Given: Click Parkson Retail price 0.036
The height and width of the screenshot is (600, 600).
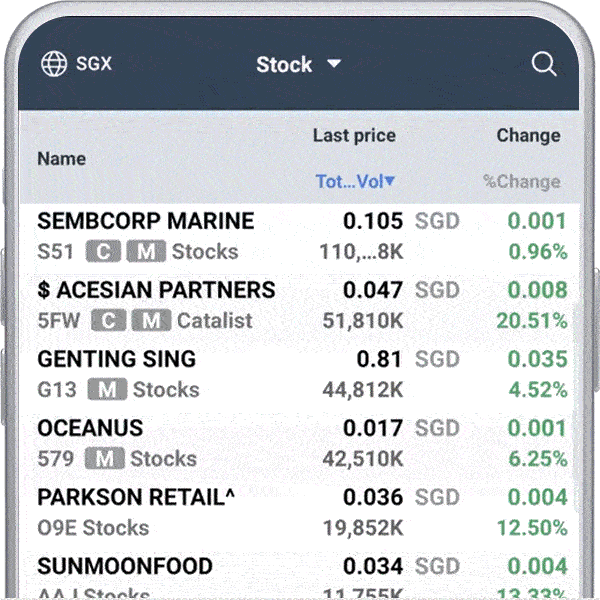Looking at the screenshot, I should tap(373, 497).
